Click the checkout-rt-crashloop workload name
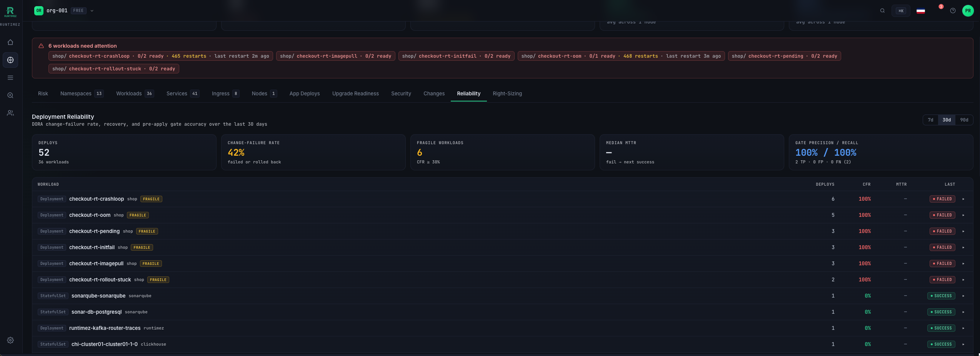This screenshot has width=980, height=356. point(97,199)
